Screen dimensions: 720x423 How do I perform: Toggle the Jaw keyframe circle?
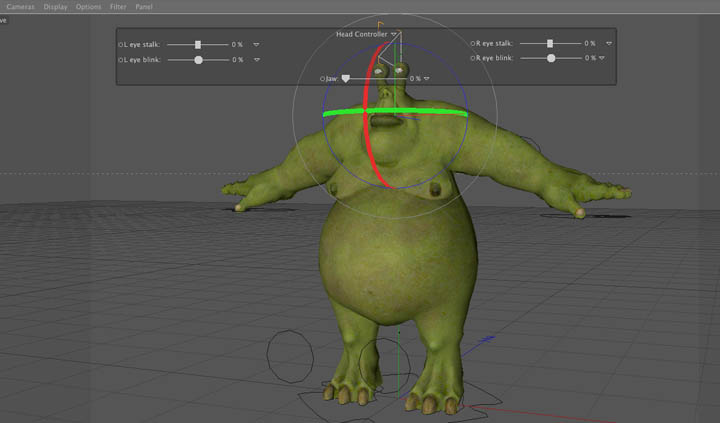tap(322, 79)
